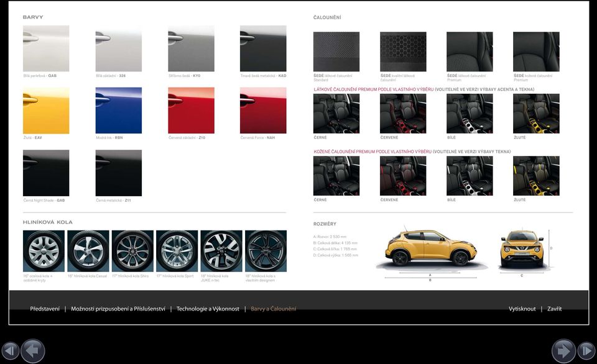Close the brochure with Zavřít
The image size is (597, 364).
pos(554,309)
